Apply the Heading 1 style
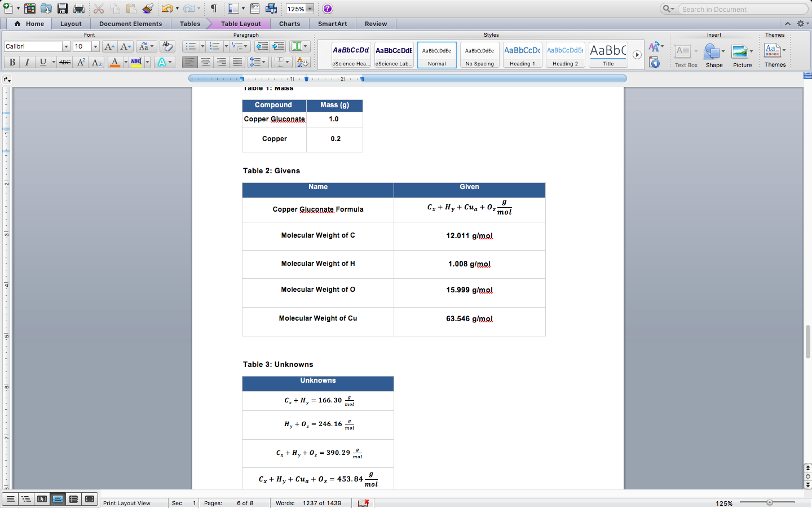812x508 pixels. click(522, 54)
